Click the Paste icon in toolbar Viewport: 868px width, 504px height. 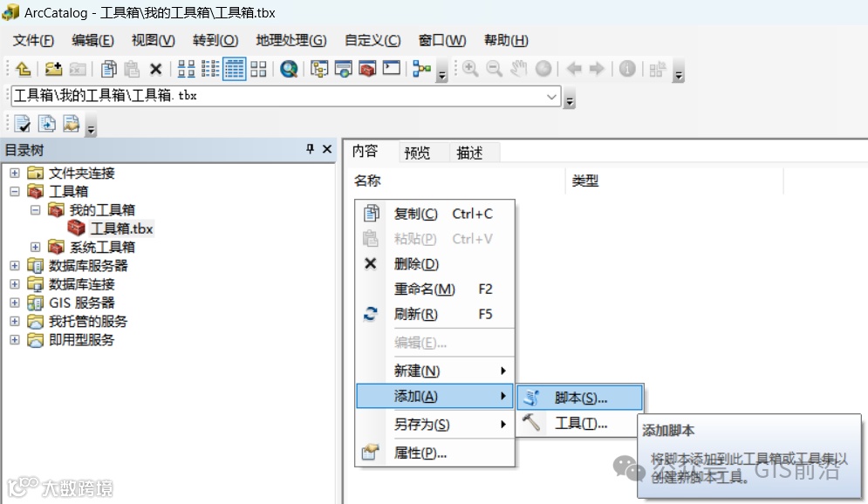[x=132, y=69]
